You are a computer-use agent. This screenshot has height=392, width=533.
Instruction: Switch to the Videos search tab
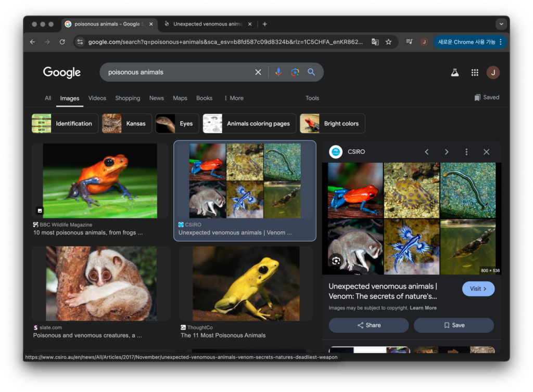point(97,98)
